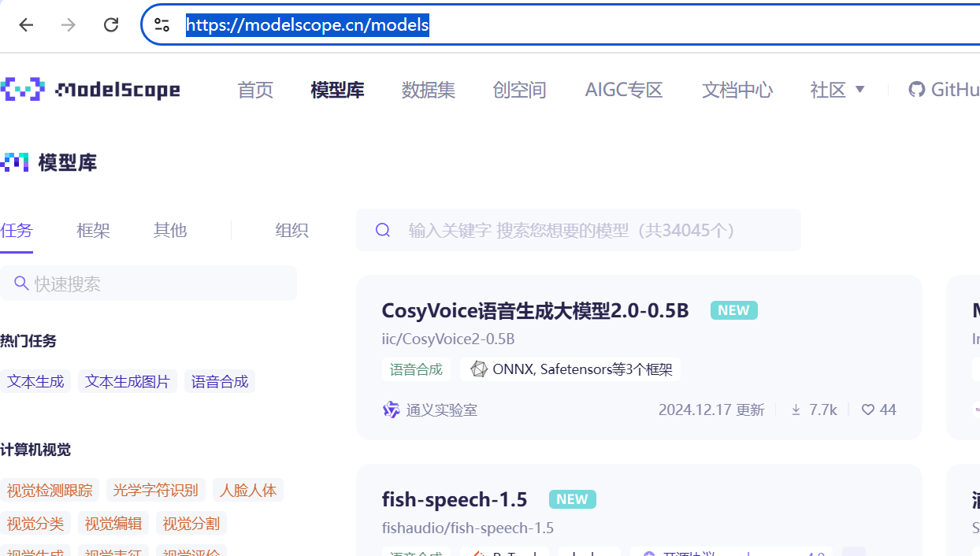The width and height of the screenshot is (980, 556).
Task: Click the search icon in model search
Action: click(383, 230)
